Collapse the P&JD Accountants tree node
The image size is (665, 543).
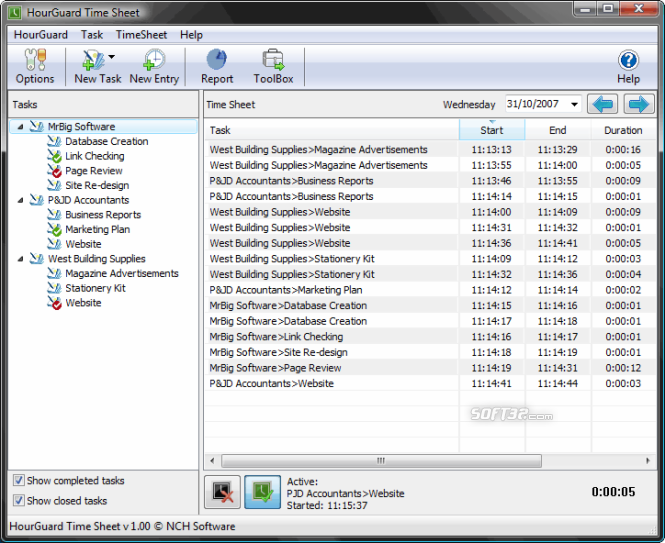click(x=20, y=200)
